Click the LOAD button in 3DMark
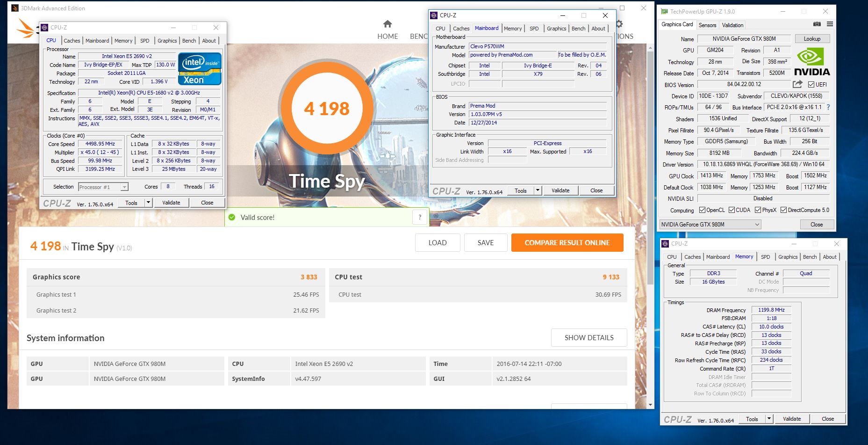The image size is (868, 445). [x=438, y=242]
